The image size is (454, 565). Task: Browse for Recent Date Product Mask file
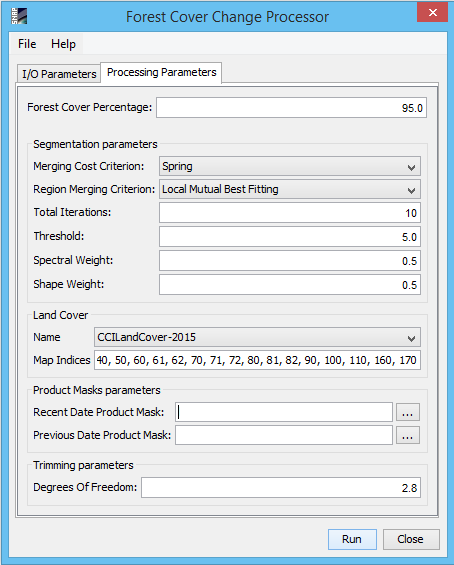point(408,412)
